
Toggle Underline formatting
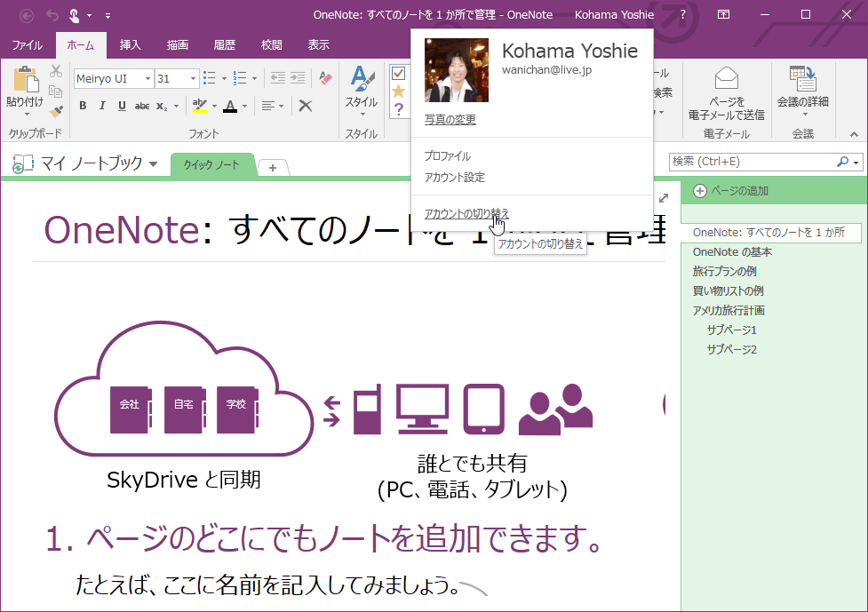pyautogui.click(x=122, y=106)
